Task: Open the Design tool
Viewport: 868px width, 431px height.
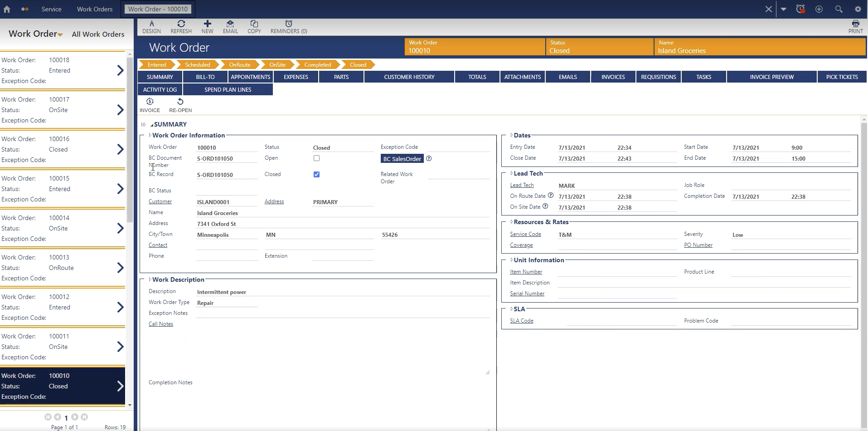Action: pos(151,26)
